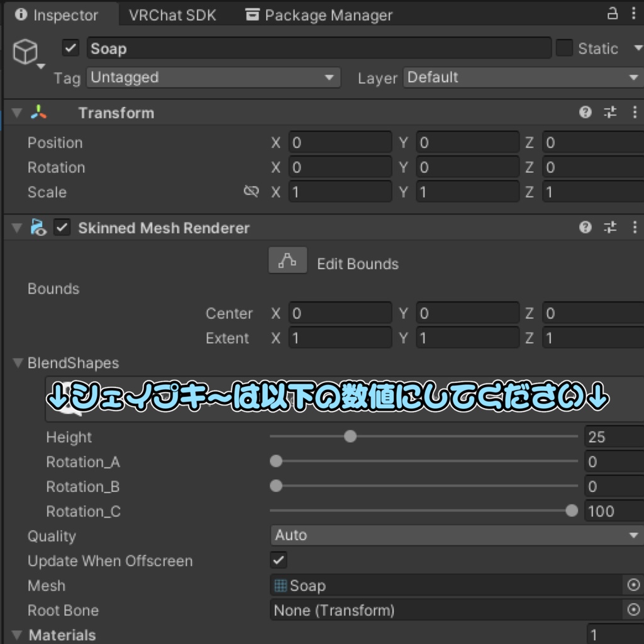Toggle the Scale constrained proportions icon
This screenshot has width=644, height=644.
pyautogui.click(x=251, y=191)
